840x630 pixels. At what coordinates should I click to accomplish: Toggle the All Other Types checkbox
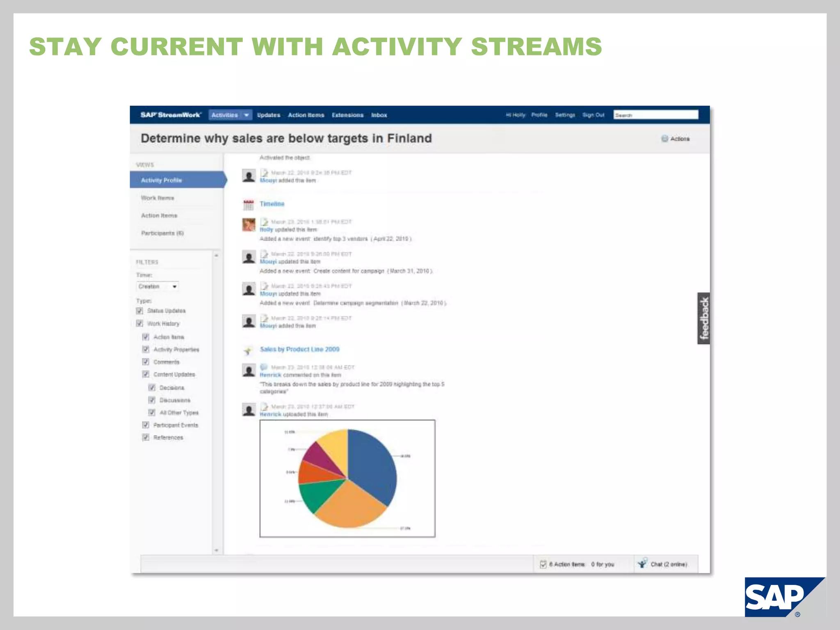pyautogui.click(x=152, y=412)
